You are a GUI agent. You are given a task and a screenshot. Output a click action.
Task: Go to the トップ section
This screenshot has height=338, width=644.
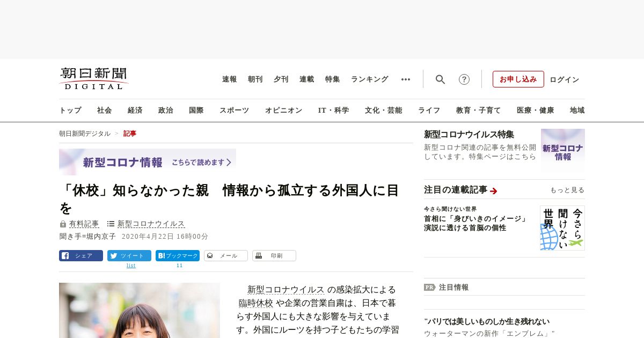point(70,111)
